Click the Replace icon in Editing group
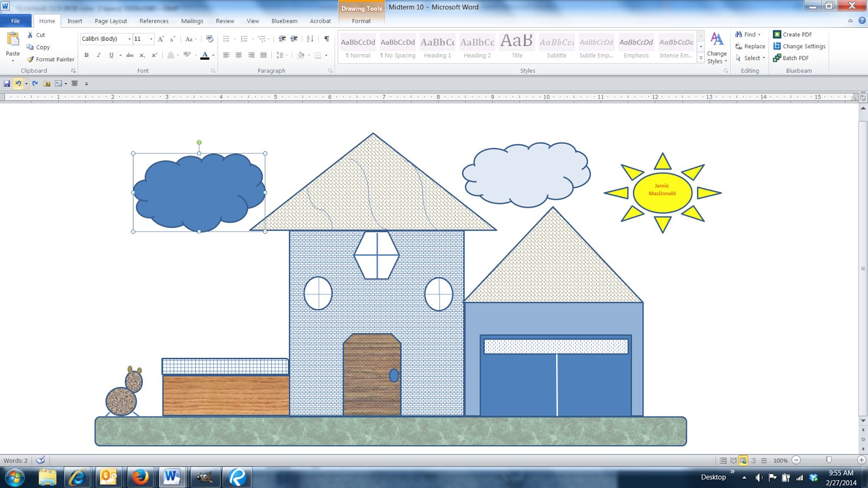868x488 pixels. (x=738, y=47)
